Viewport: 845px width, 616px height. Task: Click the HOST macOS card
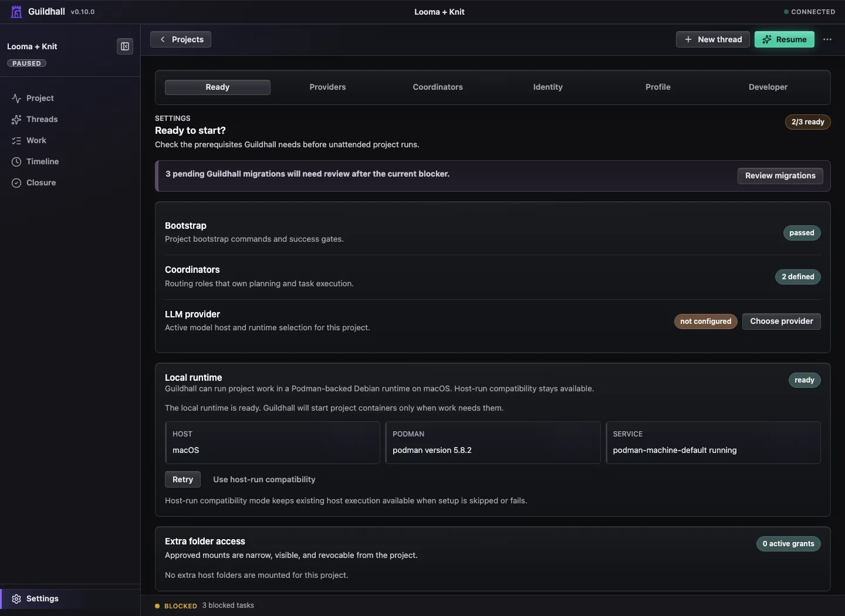click(272, 442)
